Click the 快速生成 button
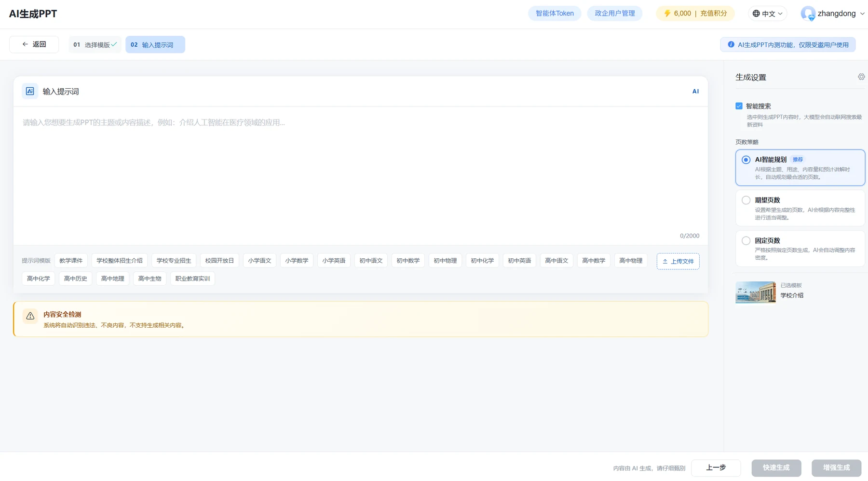Image resolution: width=868 pixels, height=481 pixels. click(x=776, y=468)
